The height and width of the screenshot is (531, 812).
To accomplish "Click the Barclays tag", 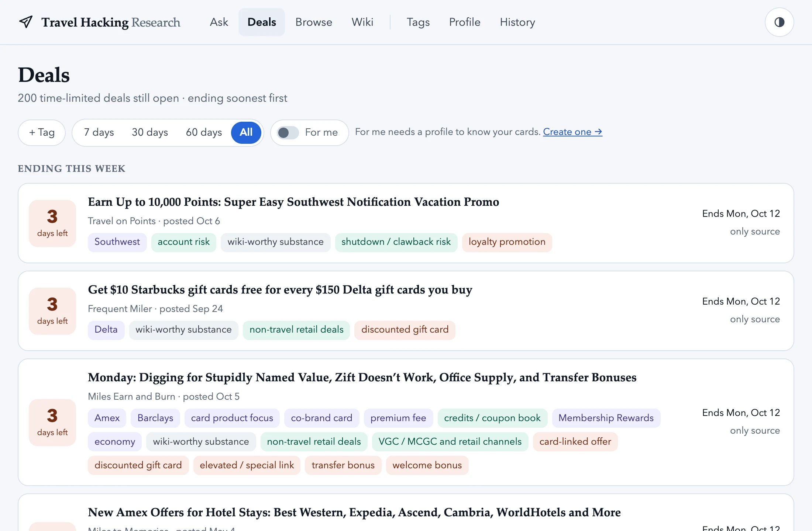I will (155, 418).
